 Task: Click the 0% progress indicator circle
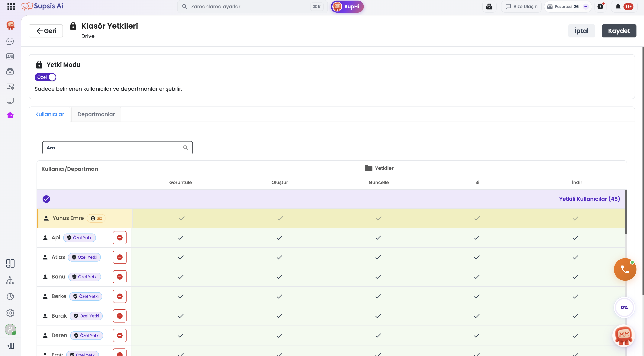tap(624, 307)
